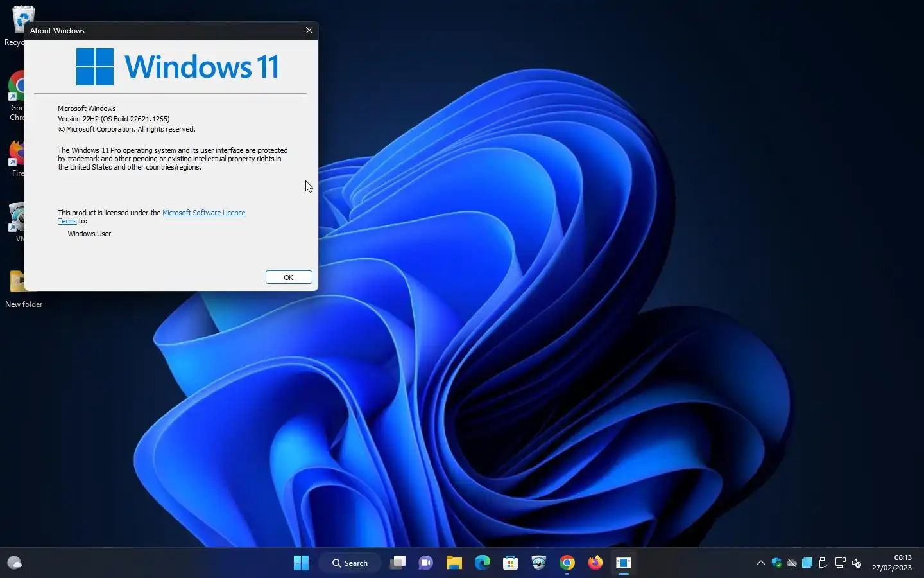This screenshot has height=578, width=924.
Task: Select the active winver window taskbar icon
Action: (624, 563)
